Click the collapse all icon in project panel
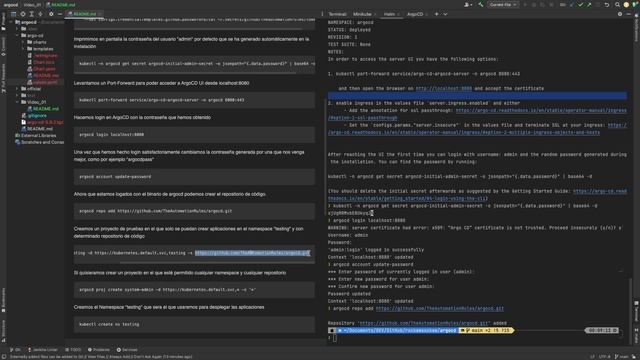Viewport: 640px width, 360px height. 40,14
